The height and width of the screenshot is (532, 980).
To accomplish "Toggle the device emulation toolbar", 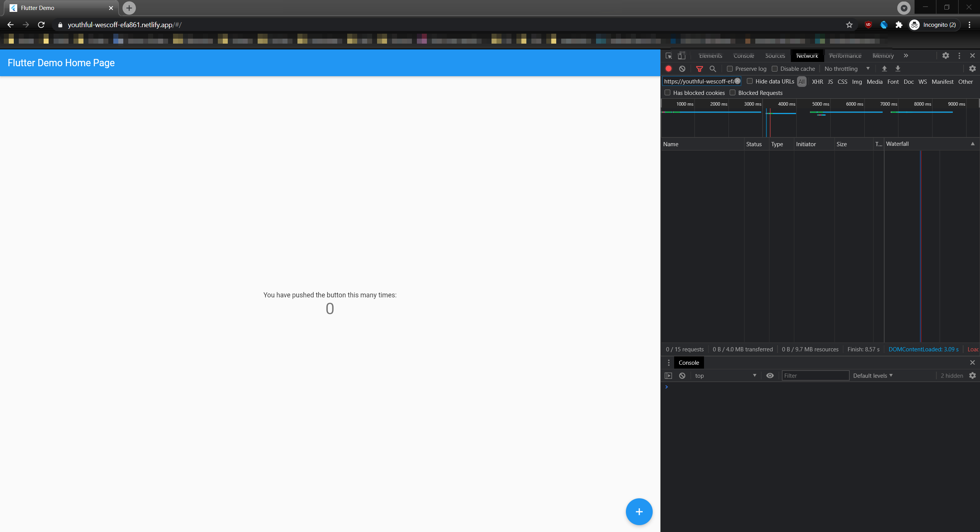I will click(682, 55).
